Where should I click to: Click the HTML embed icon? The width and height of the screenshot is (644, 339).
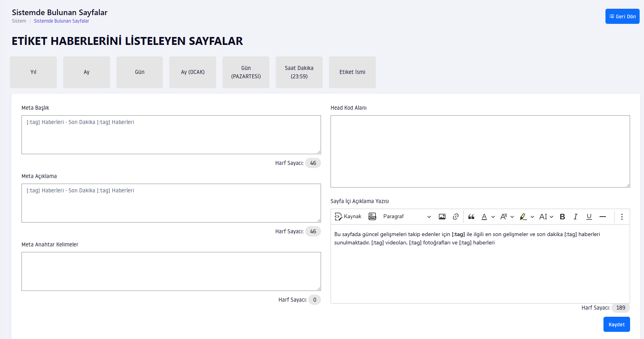(372, 217)
